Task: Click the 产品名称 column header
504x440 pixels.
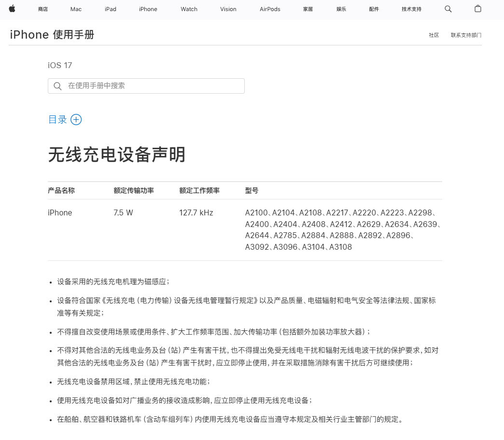Action: [61, 190]
